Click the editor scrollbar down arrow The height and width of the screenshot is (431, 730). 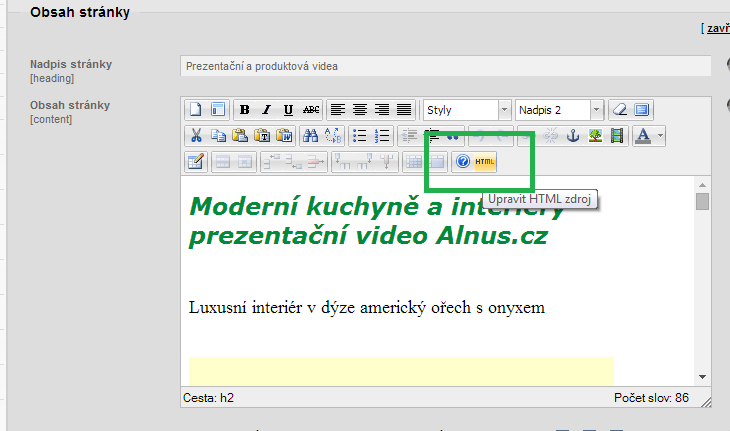click(703, 377)
